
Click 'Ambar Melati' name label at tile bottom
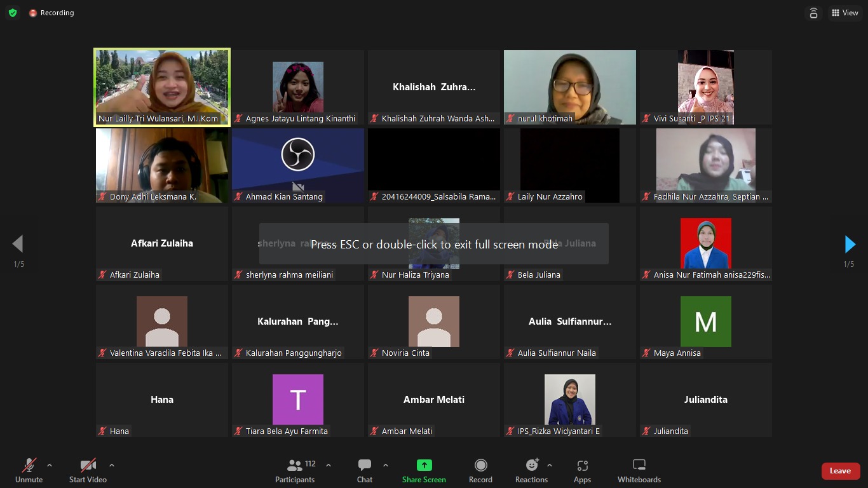click(407, 431)
